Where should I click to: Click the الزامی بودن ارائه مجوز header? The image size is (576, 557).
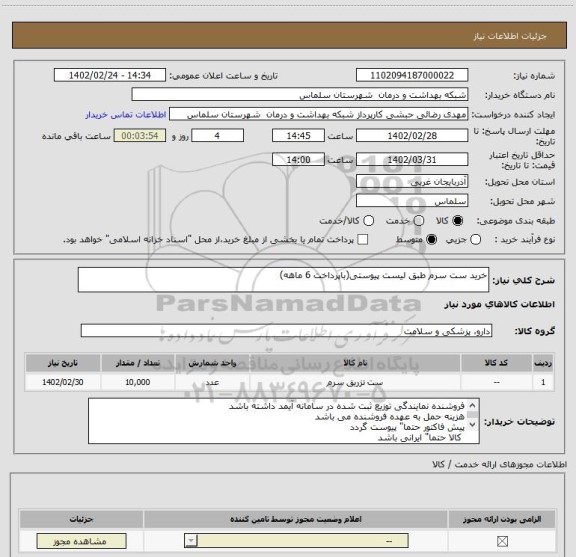pos(502,520)
